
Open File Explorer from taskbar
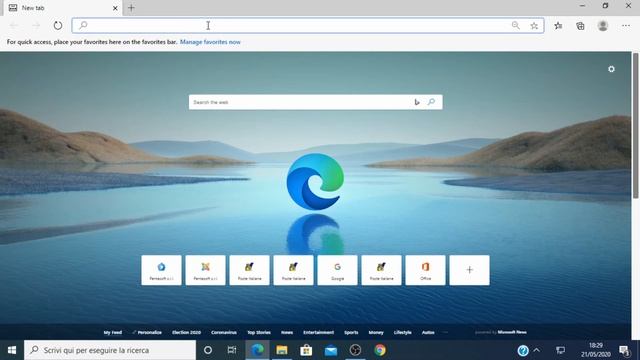click(x=282, y=350)
